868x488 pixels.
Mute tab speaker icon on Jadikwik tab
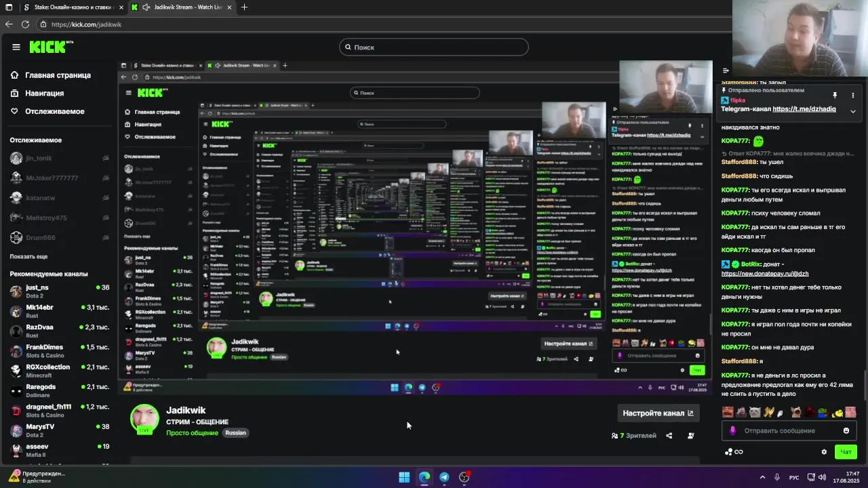coord(146,7)
